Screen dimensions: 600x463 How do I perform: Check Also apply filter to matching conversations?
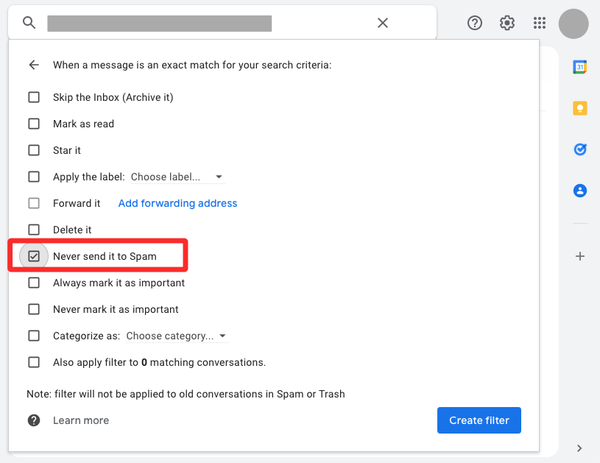(34, 362)
